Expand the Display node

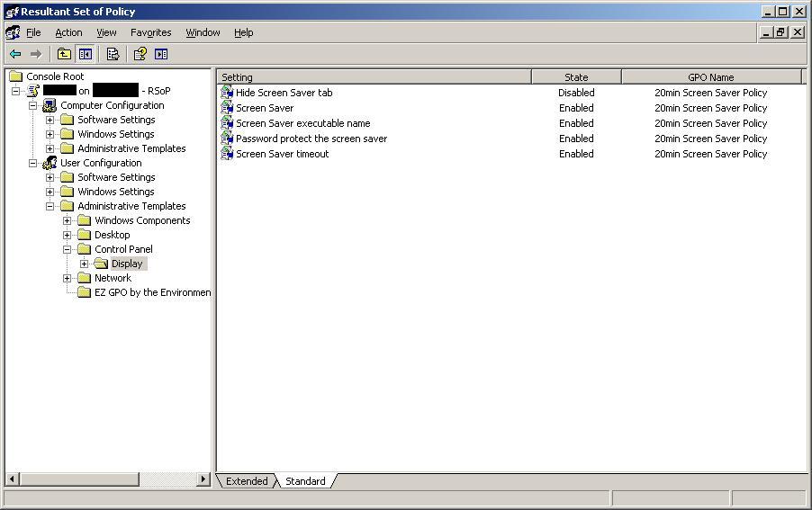click(x=84, y=264)
